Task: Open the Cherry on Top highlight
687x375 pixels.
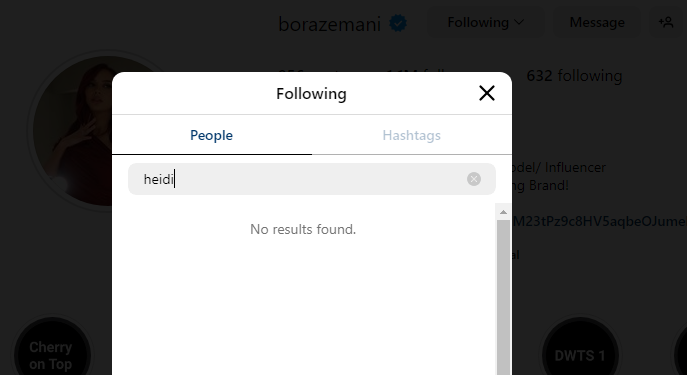Action: [51, 354]
